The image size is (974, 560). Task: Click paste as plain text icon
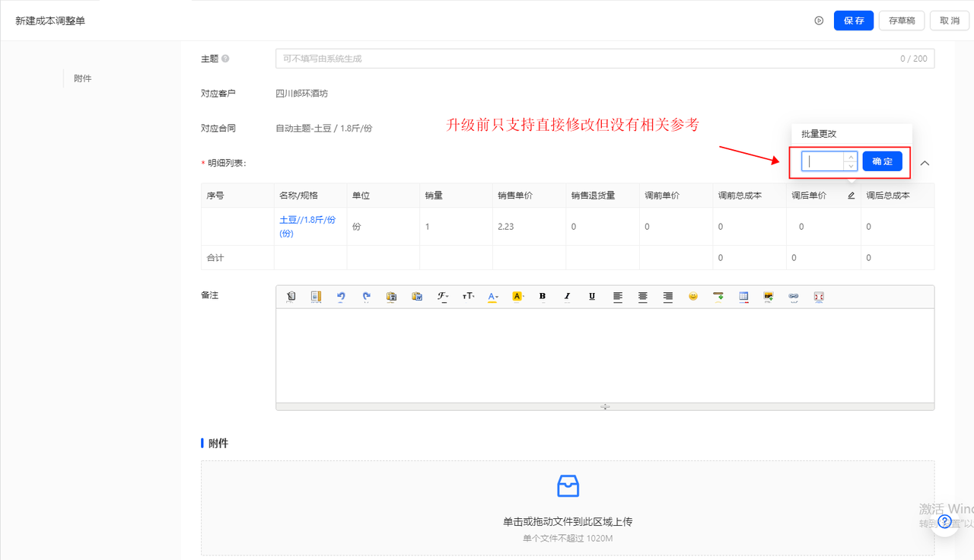tap(391, 297)
